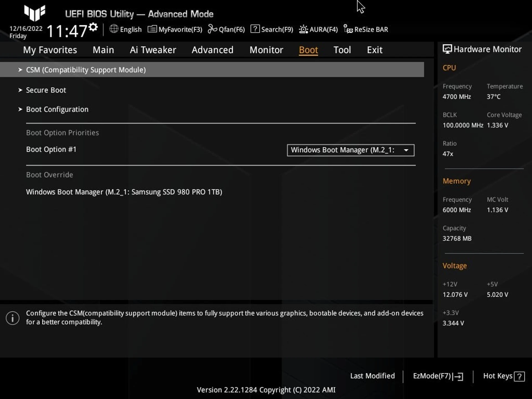Switch to the Ai Tweaker tab
Screen dimensions: 532x399
click(x=153, y=50)
